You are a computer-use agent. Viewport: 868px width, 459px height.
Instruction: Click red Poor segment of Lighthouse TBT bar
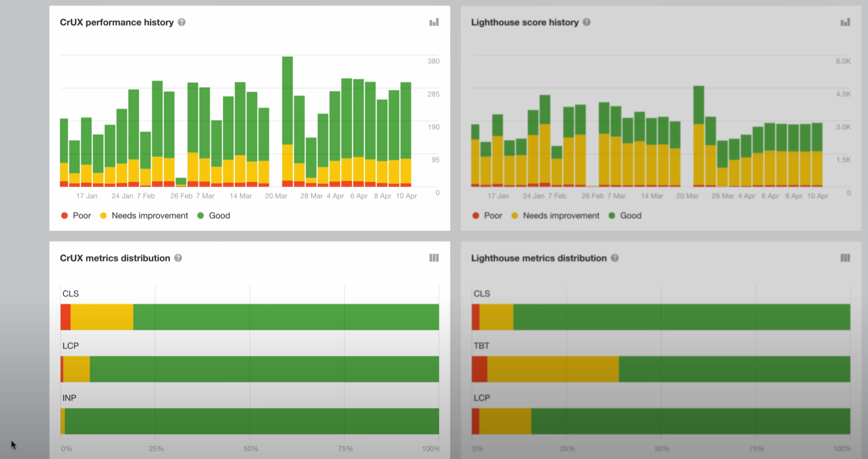click(479, 369)
